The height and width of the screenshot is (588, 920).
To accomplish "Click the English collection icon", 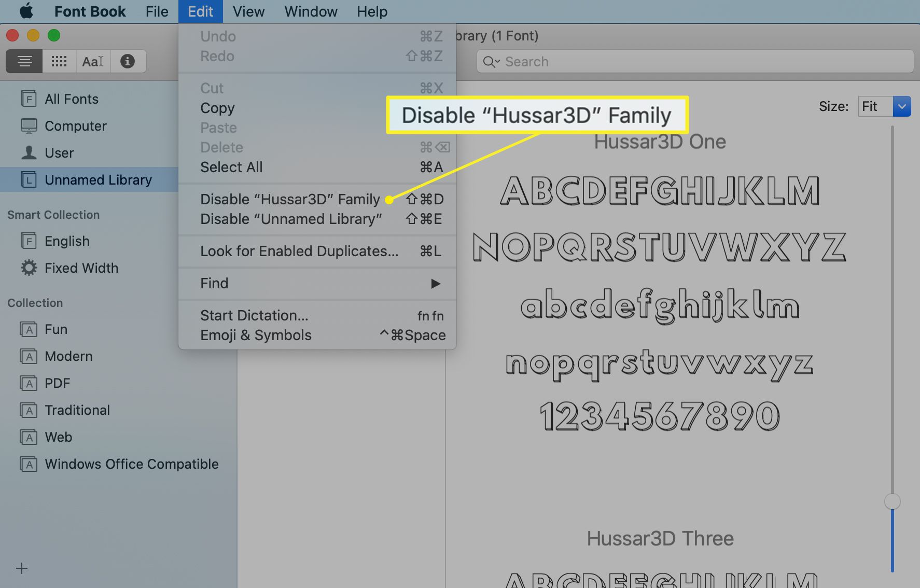I will (x=29, y=241).
